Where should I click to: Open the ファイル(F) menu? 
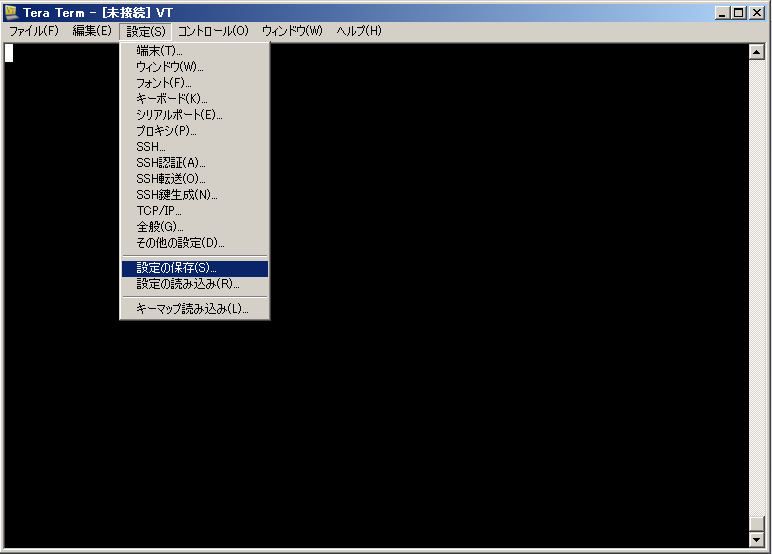pyautogui.click(x=33, y=31)
